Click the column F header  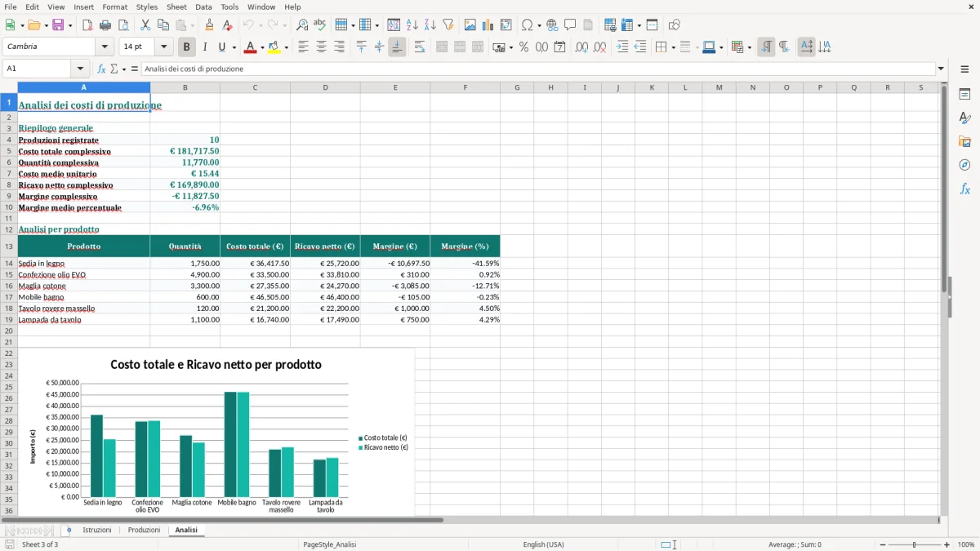point(465,87)
